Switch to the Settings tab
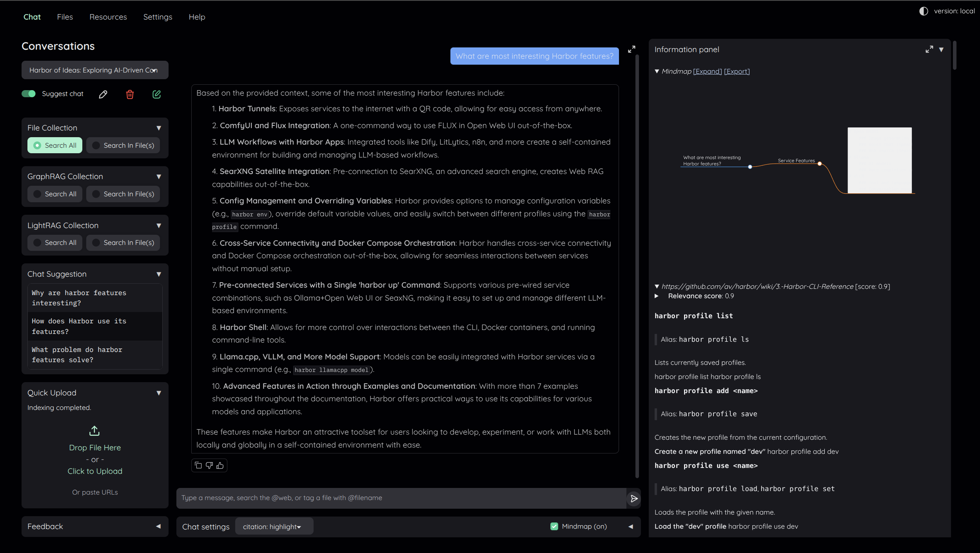The width and height of the screenshot is (980, 553). click(x=158, y=17)
